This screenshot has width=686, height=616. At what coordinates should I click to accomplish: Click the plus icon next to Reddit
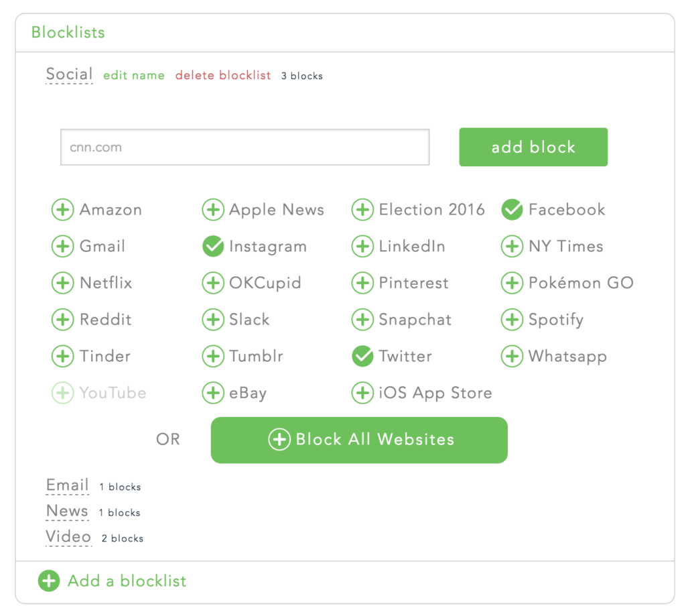[x=63, y=320]
